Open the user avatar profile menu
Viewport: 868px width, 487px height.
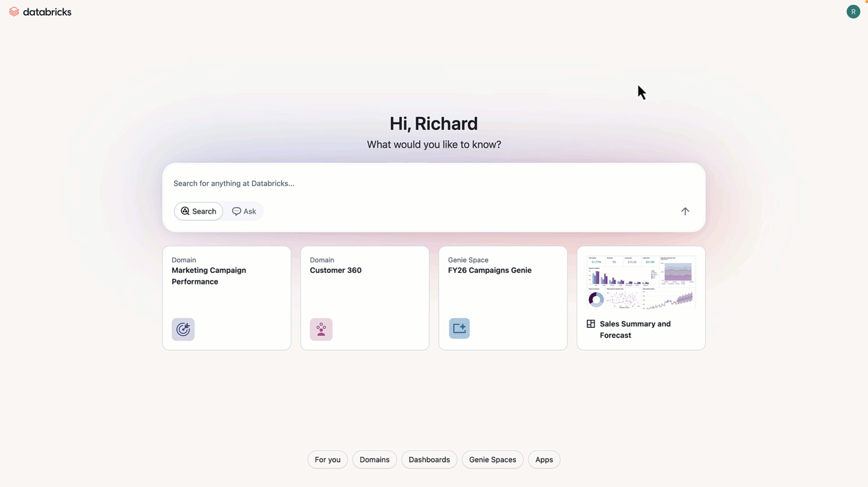pos(853,12)
